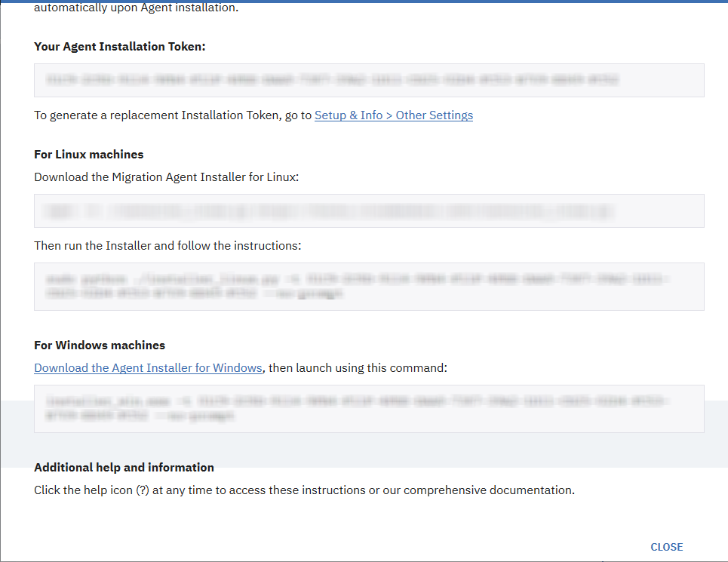This screenshot has height=562, width=728.
Task: Click the Linux download command box
Action: 367,211
